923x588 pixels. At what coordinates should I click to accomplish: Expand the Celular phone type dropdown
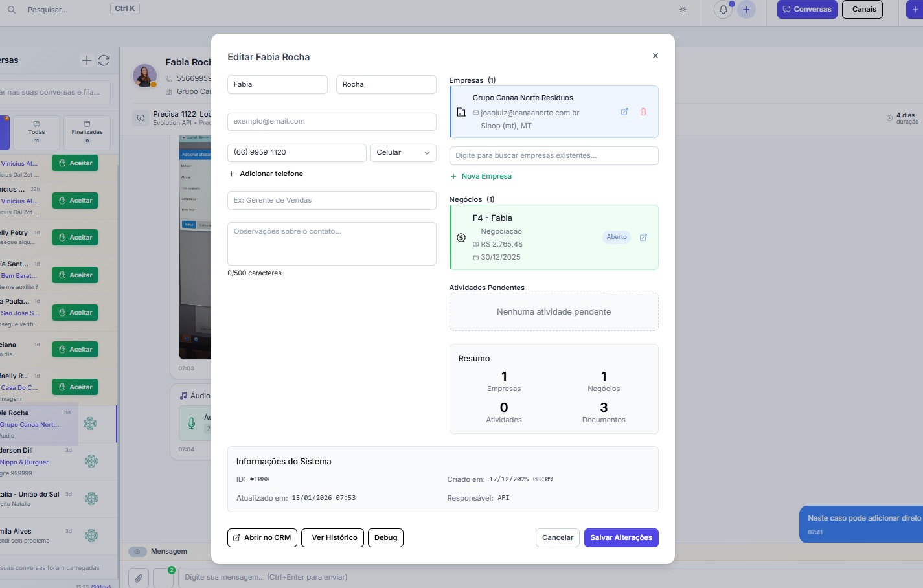tap(403, 153)
